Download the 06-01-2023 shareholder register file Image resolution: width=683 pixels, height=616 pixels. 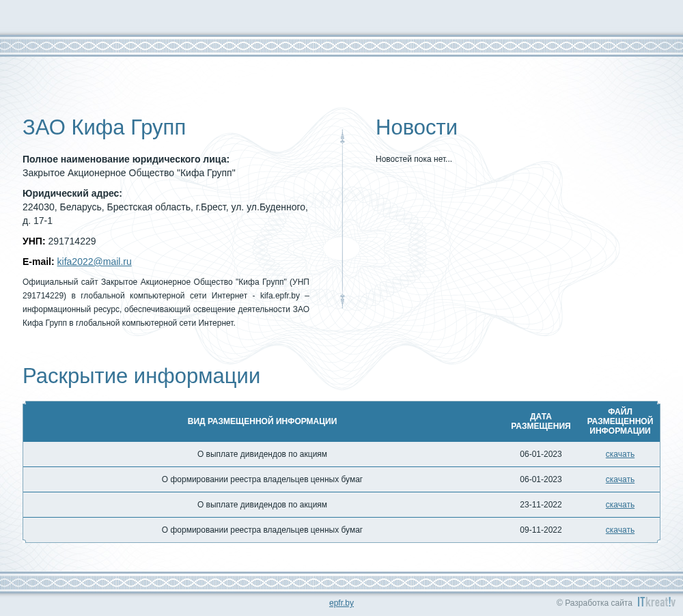(620, 479)
